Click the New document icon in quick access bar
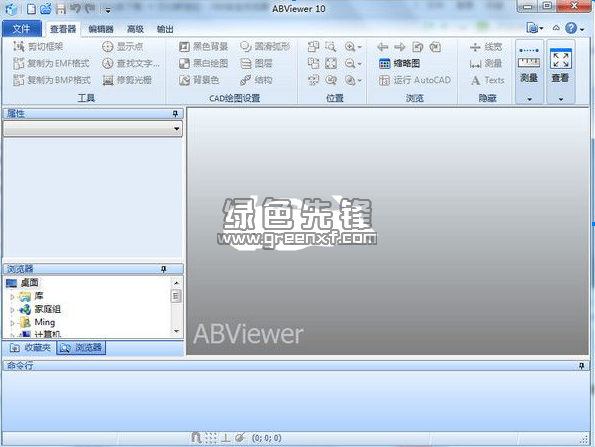 pyautogui.click(x=32, y=9)
